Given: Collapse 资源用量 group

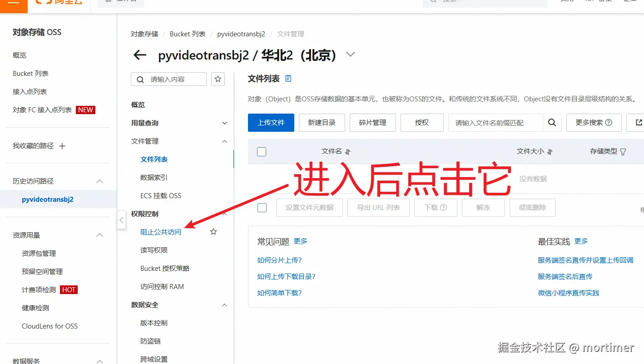Looking at the screenshot, I should [100, 235].
